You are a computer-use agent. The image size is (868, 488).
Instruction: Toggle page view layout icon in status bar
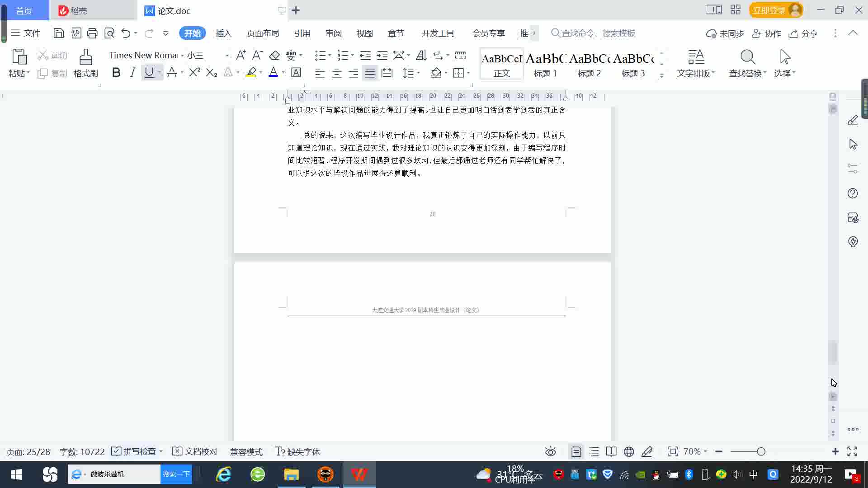576,451
